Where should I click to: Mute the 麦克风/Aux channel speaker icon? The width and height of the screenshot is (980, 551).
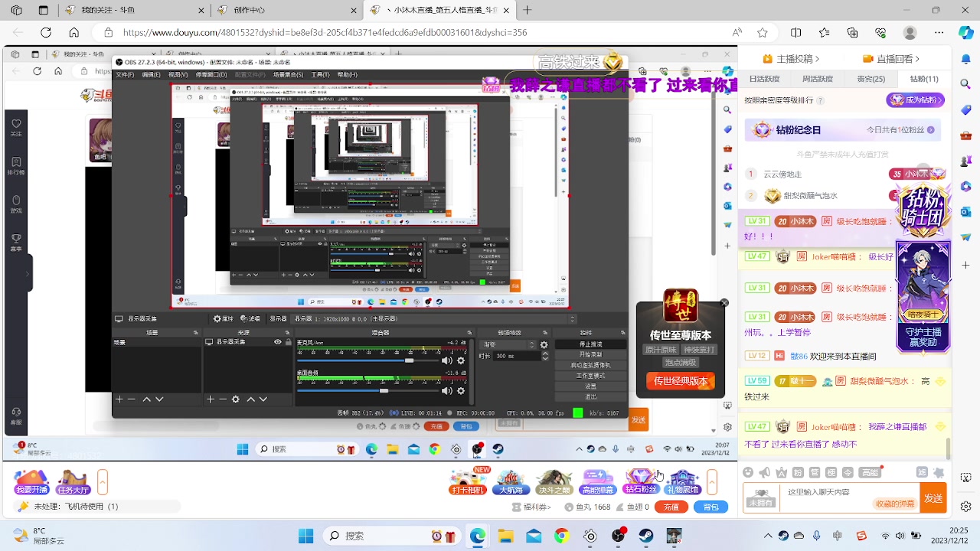click(447, 360)
